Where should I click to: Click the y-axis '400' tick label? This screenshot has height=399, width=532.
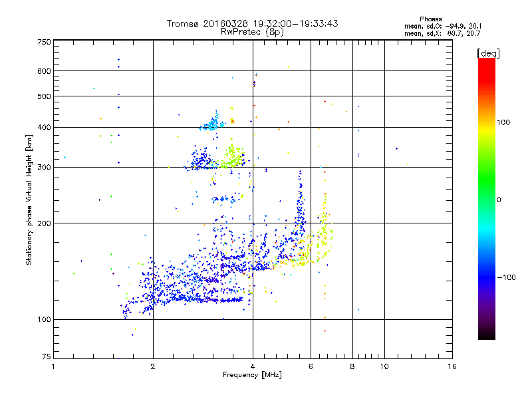click(44, 128)
